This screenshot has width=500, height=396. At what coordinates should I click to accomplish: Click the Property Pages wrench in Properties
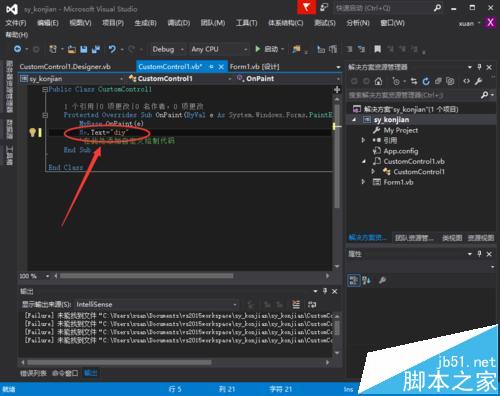(x=382, y=280)
